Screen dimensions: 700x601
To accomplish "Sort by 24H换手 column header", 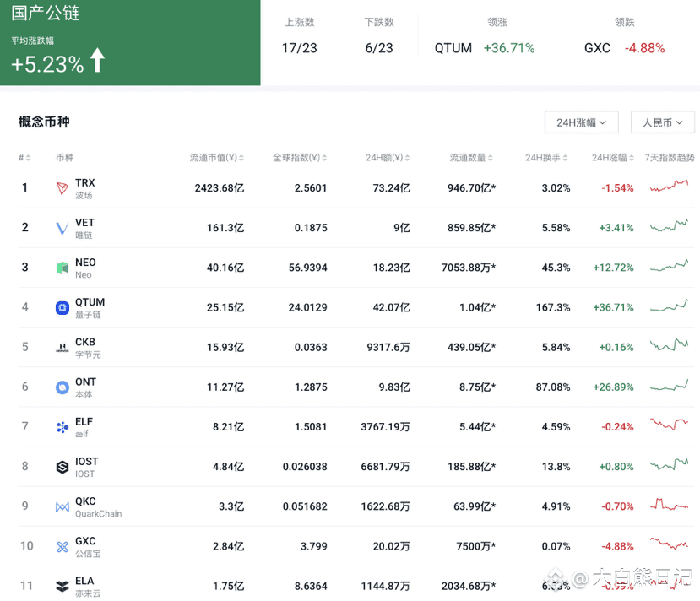I will pyautogui.click(x=546, y=158).
